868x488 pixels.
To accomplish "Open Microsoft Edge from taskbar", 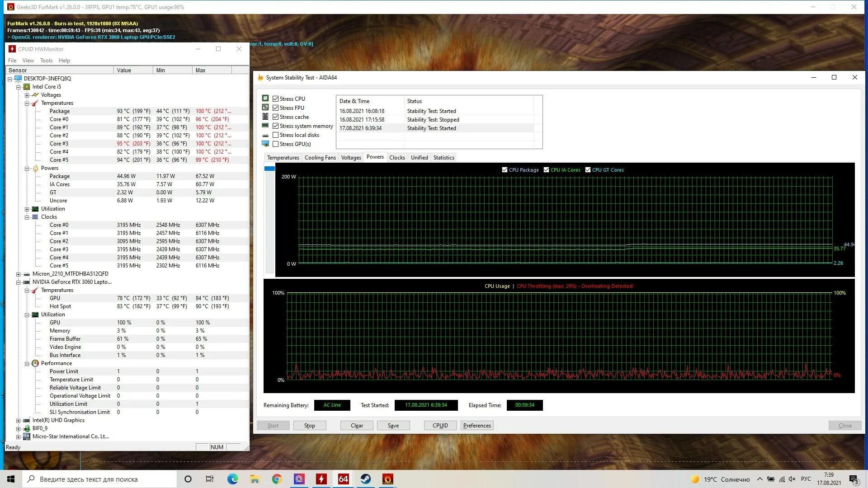I will click(232, 479).
